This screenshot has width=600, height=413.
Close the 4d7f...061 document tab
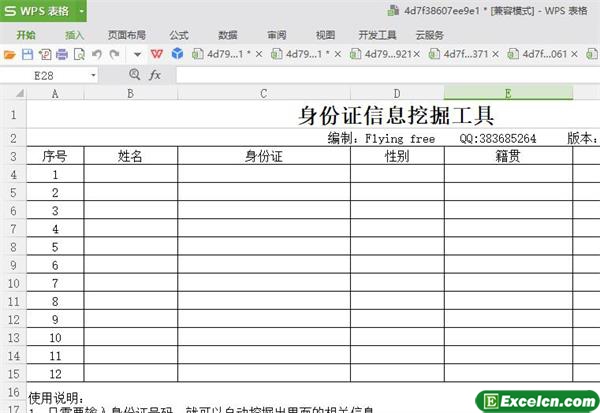[x=574, y=54]
